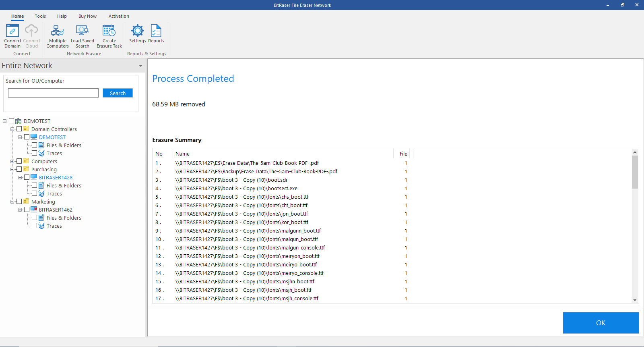
Task: Click the Domain Controllers folder icon
Action: click(26, 129)
